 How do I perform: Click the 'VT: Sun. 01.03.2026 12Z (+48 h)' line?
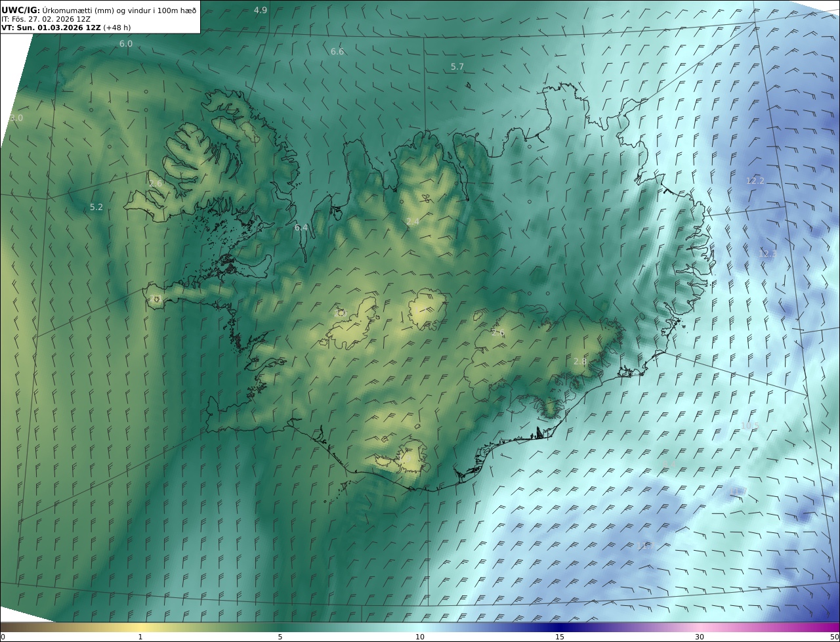pos(66,28)
